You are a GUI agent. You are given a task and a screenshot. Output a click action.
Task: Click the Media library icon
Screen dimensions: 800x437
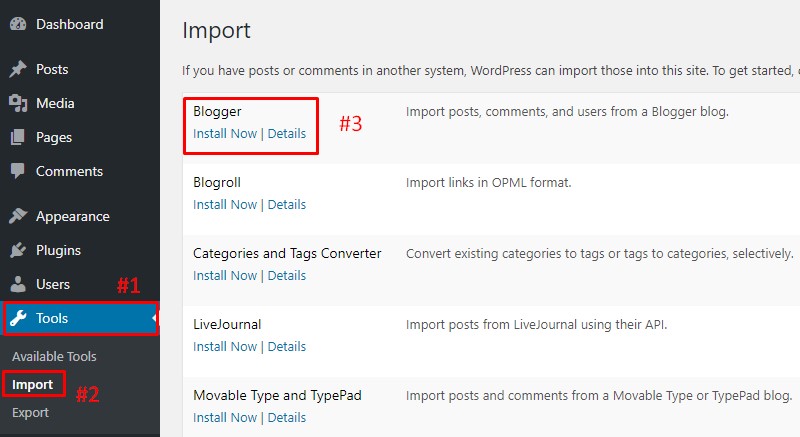(x=18, y=103)
